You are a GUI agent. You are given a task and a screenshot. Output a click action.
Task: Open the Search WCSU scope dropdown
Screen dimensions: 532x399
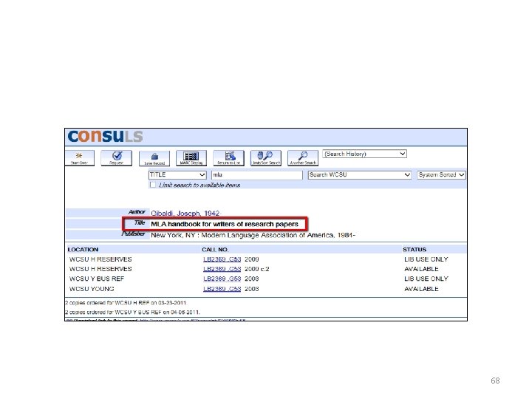(360, 175)
